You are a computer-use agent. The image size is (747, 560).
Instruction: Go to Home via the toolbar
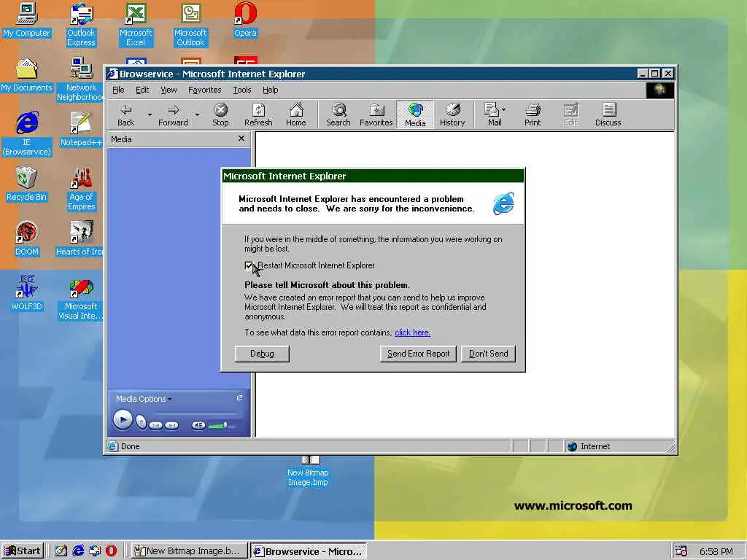(296, 114)
